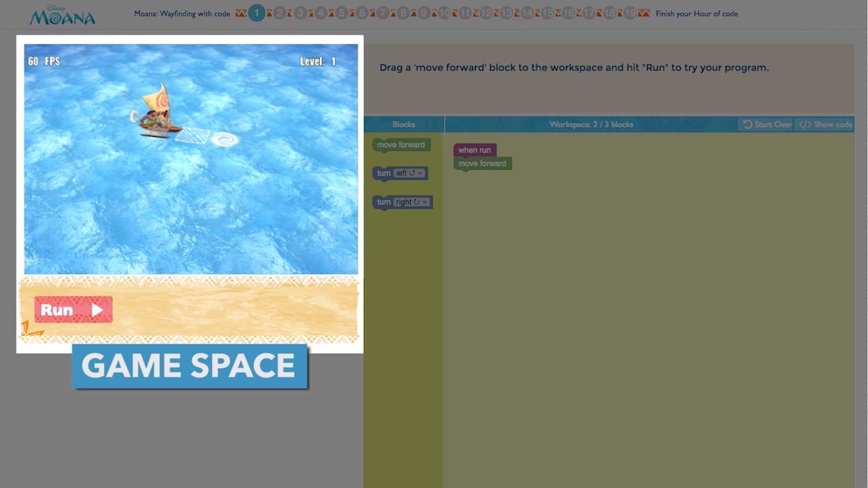Click Start Over to reset workspace
This screenshot has width=868, height=488.
[x=767, y=125]
